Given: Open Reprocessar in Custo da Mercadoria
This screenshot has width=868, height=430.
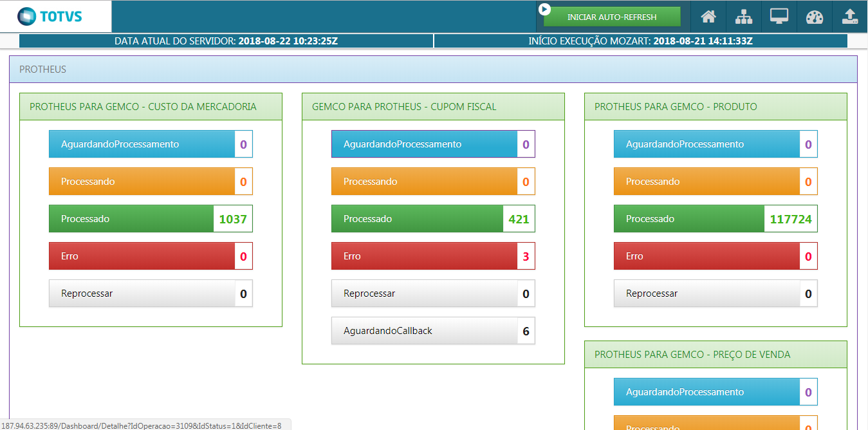Looking at the screenshot, I should click(x=151, y=294).
